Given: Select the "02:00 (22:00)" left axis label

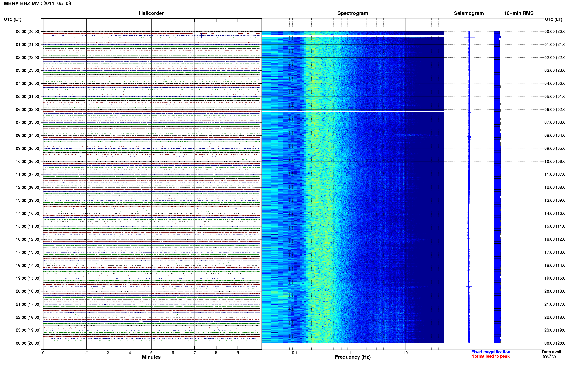Looking at the screenshot, I should [x=28, y=58].
